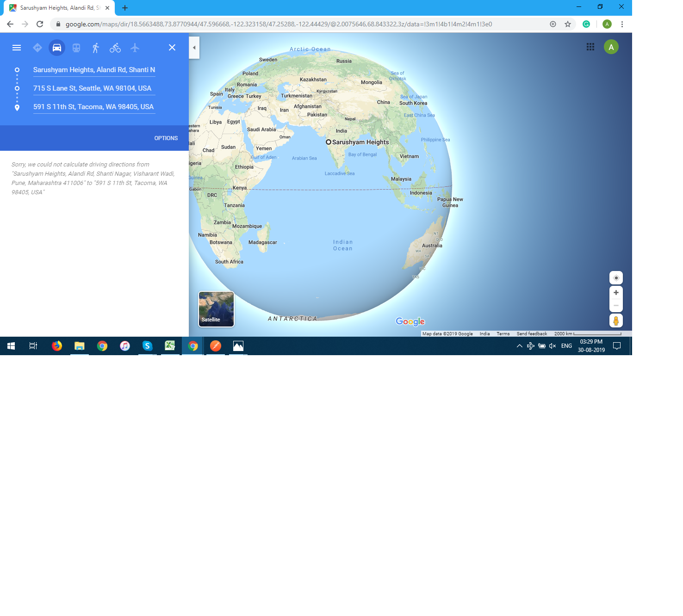683x616 pixels.
Task: Open iTunes from taskbar
Action: tap(125, 346)
